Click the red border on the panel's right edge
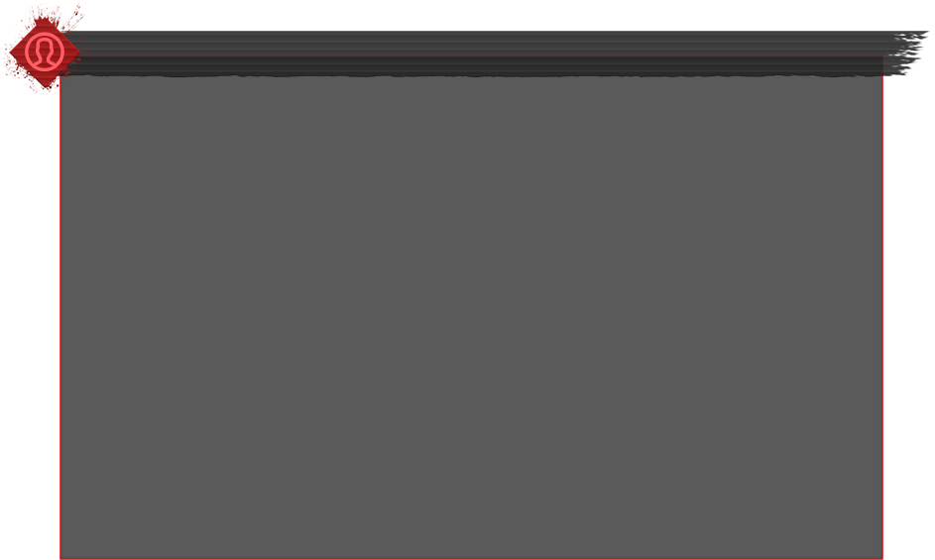Image resolution: width=935 pixels, height=560 pixels. click(882, 317)
